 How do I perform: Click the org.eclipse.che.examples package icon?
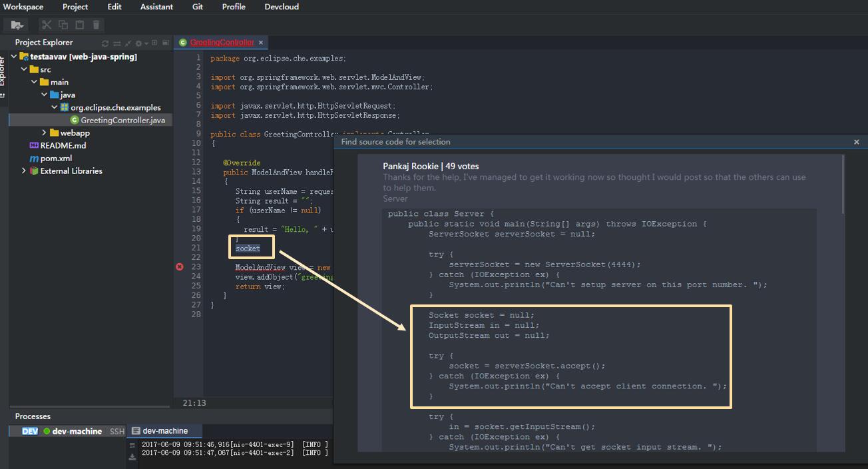pos(65,107)
